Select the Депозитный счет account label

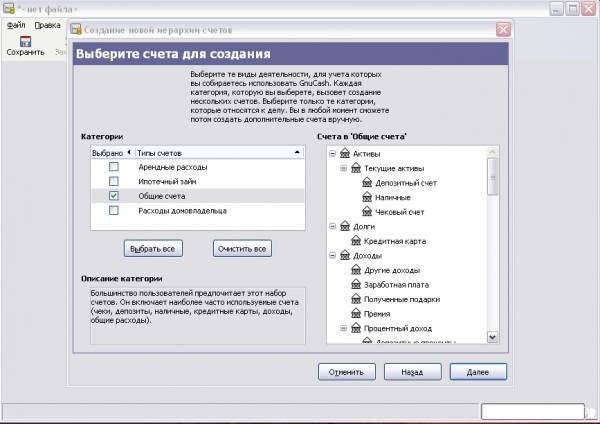point(406,183)
